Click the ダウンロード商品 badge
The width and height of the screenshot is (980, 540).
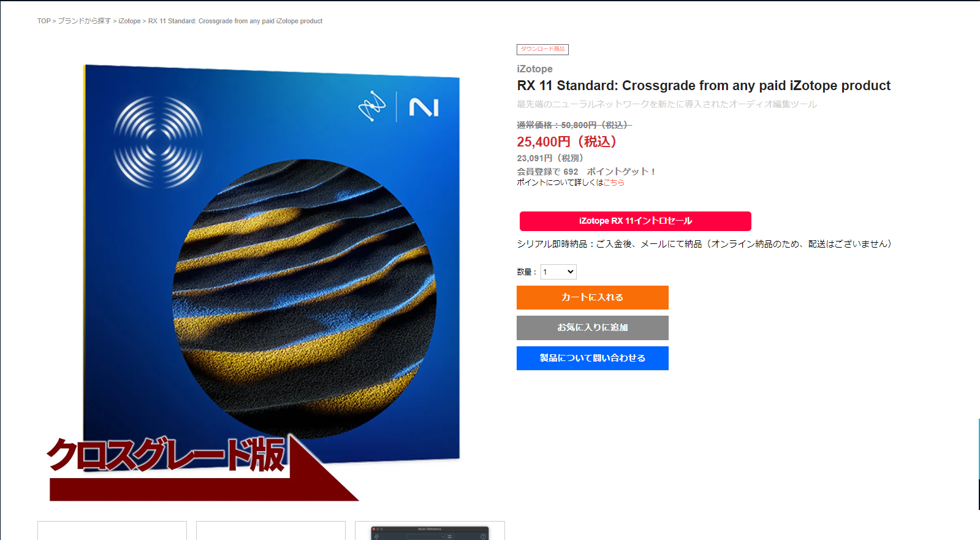(542, 49)
